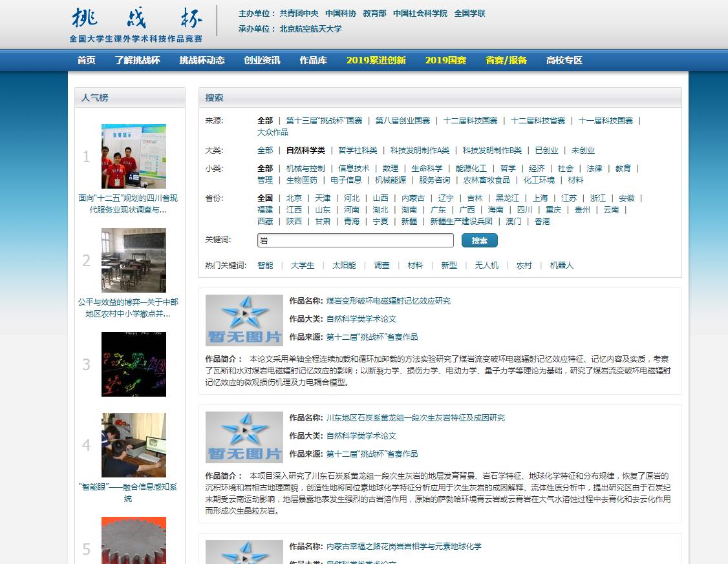This screenshot has height=564, width=728.
Task: Click placeholder image of 煤岩变形 result
Action: tap(244, 320)
